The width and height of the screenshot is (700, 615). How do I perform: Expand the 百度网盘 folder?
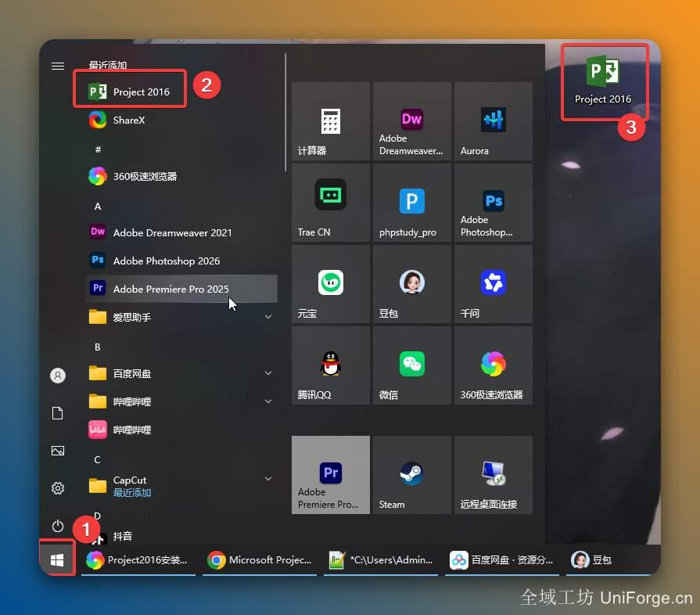click(181, 373)
